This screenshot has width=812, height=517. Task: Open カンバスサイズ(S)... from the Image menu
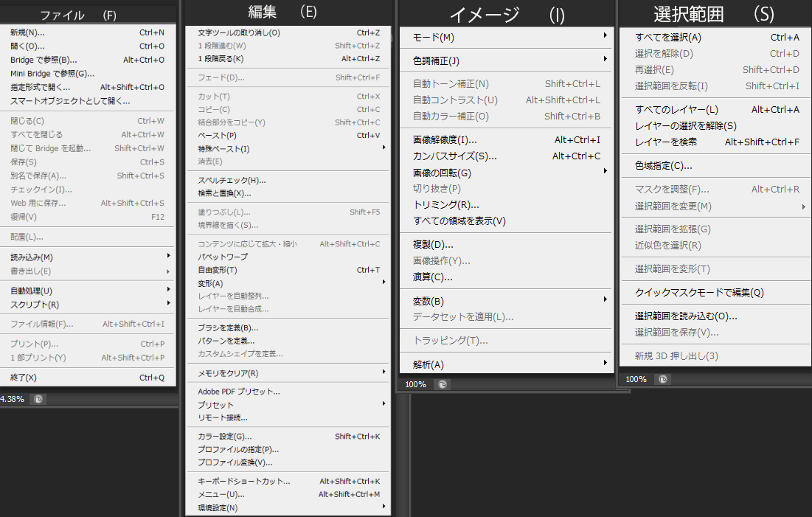pyautogui.click(x=507, y=156)
